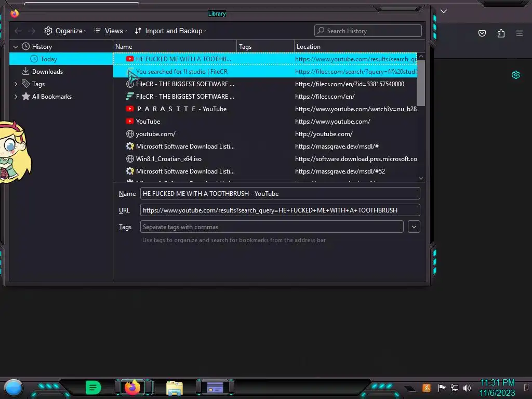Click into the URL text field

click(280, 210)
